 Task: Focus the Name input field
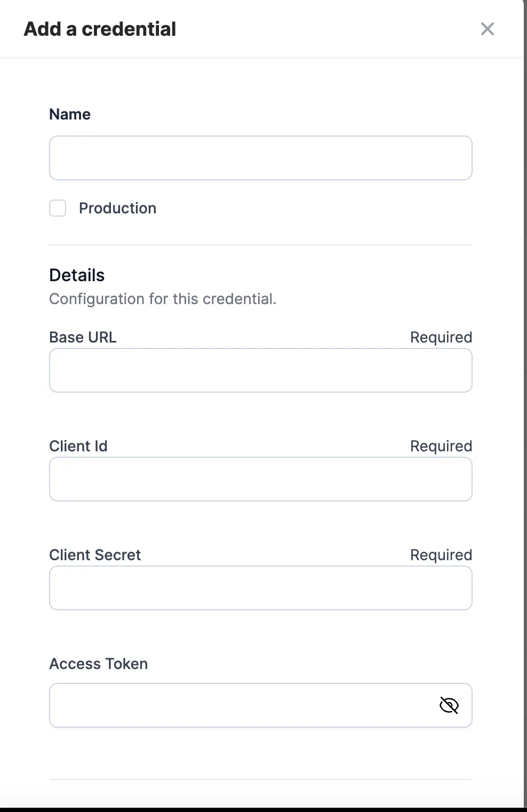261,158
